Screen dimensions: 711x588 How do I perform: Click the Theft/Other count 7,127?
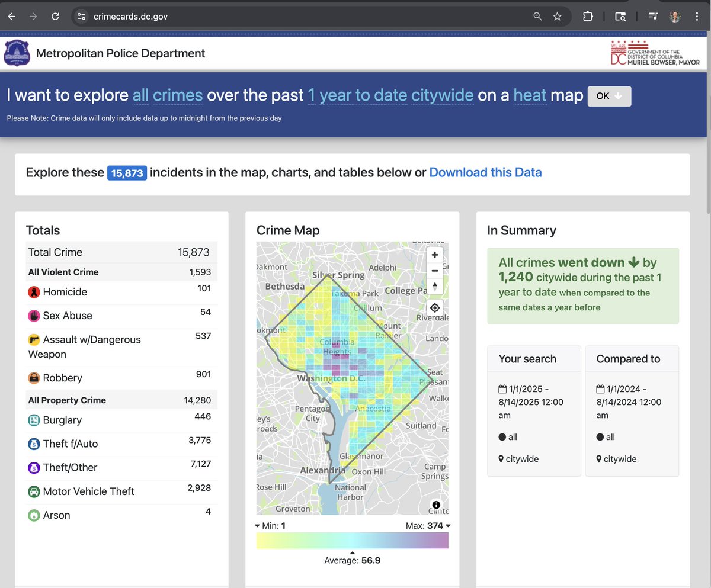(x=201, y=464)
